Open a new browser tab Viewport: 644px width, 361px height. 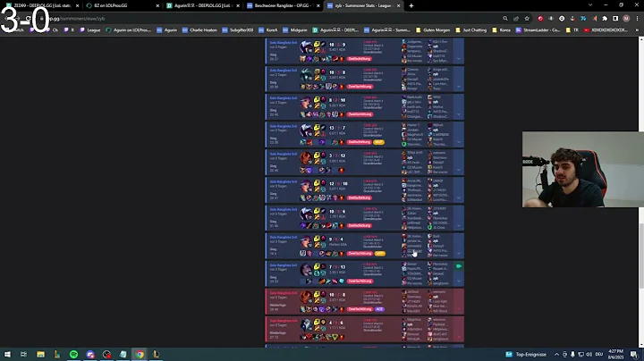(411, 5)
